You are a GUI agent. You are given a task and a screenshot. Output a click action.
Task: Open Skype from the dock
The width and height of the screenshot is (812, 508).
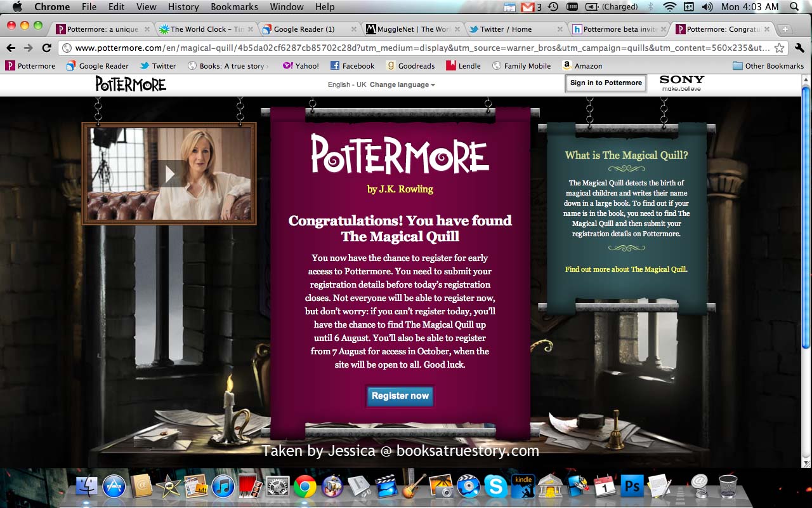[495, 486]
